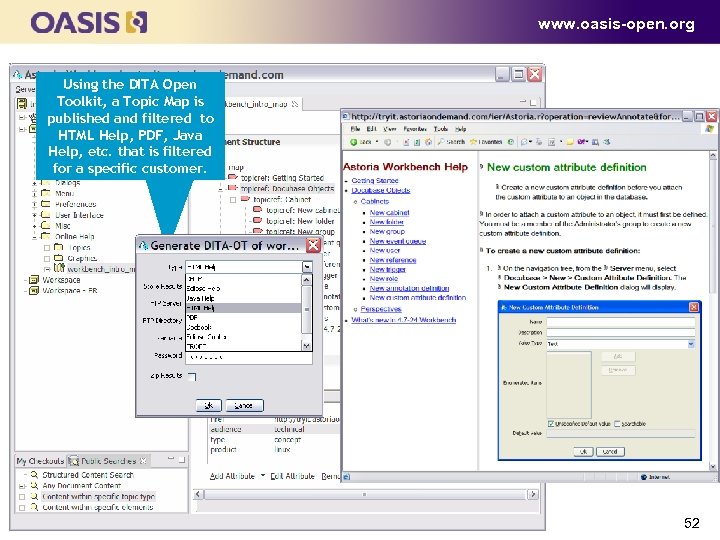This screenshot has width=720, height=540.
Task: Open the Add Attribute dropdown arrow
Action: pyautogui.click(x=263, y=476)
